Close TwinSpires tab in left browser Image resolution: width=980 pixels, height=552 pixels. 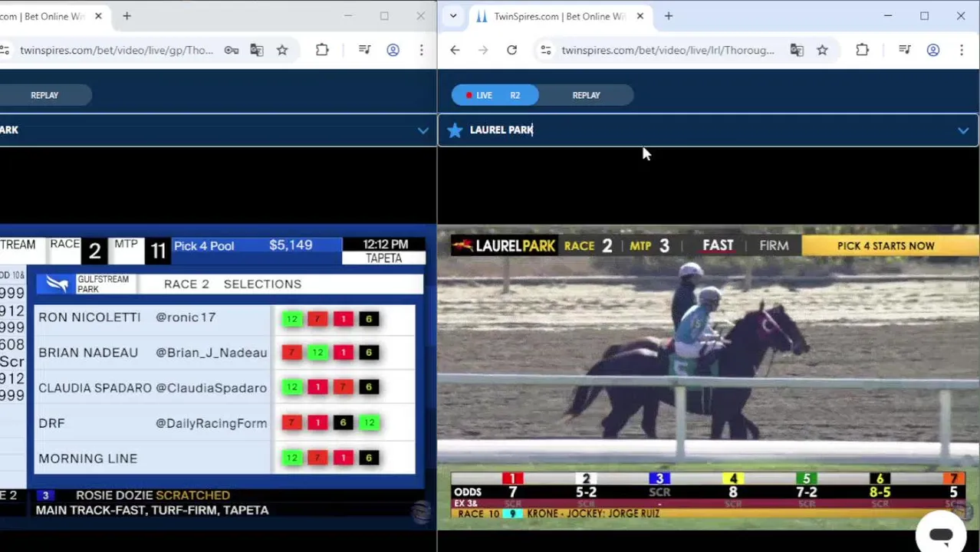tap(98, 16)
